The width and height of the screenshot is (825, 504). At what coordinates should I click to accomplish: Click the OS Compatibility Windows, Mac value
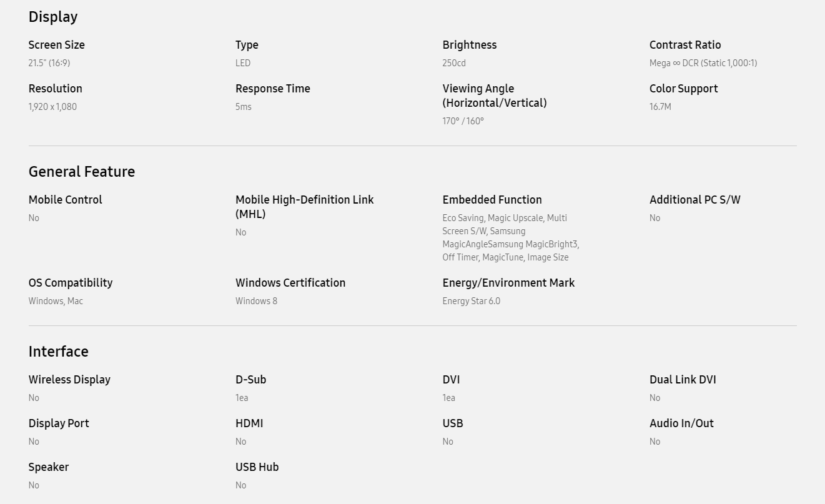coord(56,301)
